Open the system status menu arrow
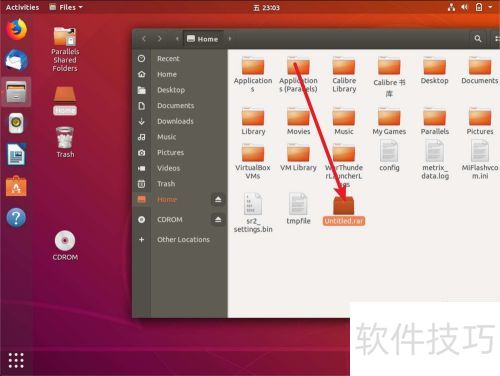This screenshot has height=376, width=500. pos(490,7)
